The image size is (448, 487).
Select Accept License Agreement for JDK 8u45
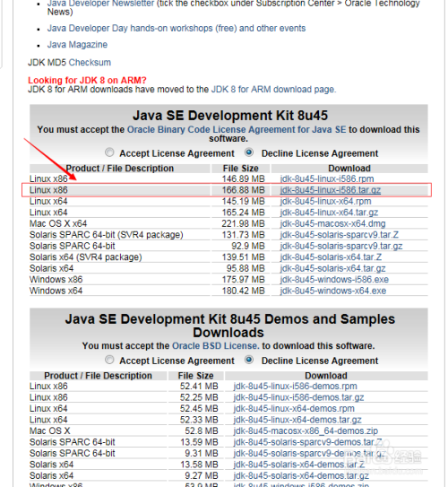[x=109, y=152]
